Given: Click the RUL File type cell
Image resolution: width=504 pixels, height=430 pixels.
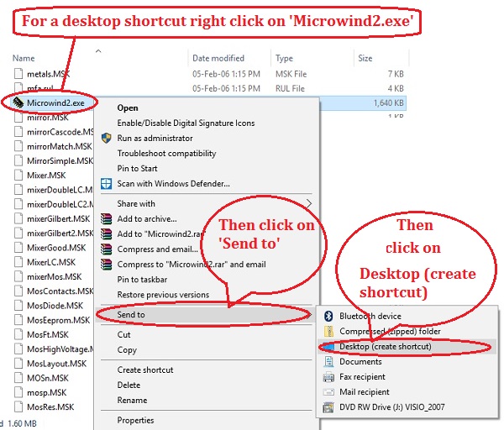Looking at the screenshot, I should [x=290, y=88].
